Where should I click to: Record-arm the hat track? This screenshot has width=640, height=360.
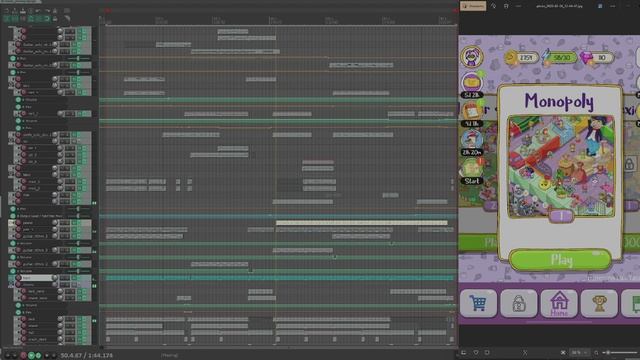point(24,332)
